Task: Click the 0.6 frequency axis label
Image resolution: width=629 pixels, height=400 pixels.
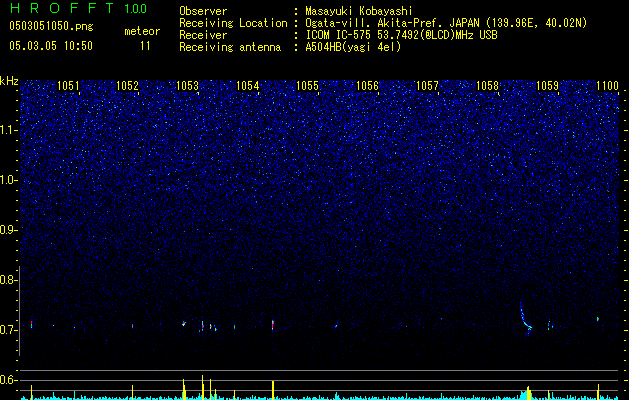Action: pyautogui.click(x=8, y=380)
